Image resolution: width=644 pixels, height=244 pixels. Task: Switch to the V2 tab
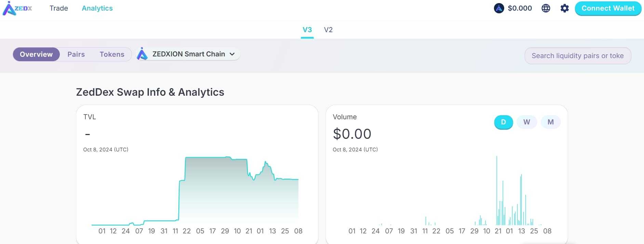(x=328, y=30)
